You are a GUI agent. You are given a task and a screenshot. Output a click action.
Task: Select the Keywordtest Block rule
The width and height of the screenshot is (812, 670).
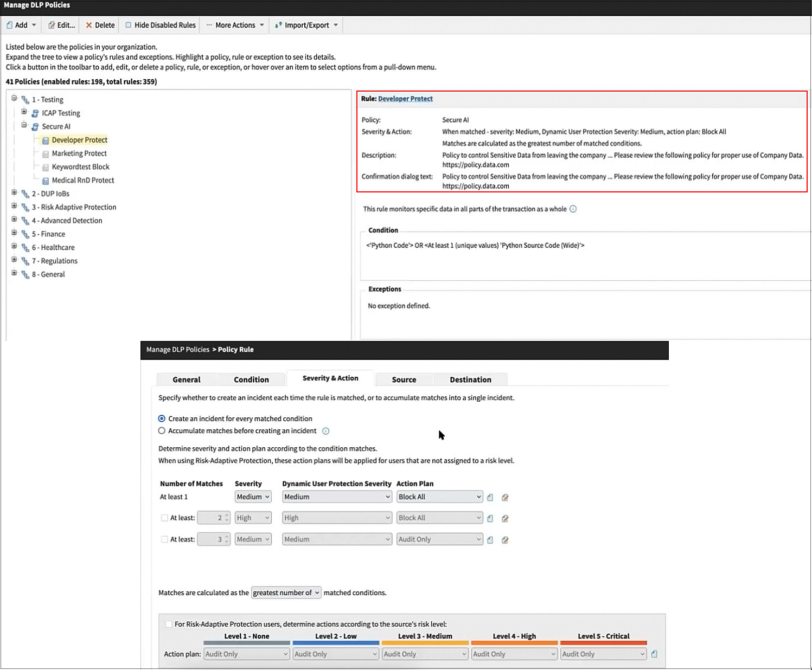coord(81,167)
